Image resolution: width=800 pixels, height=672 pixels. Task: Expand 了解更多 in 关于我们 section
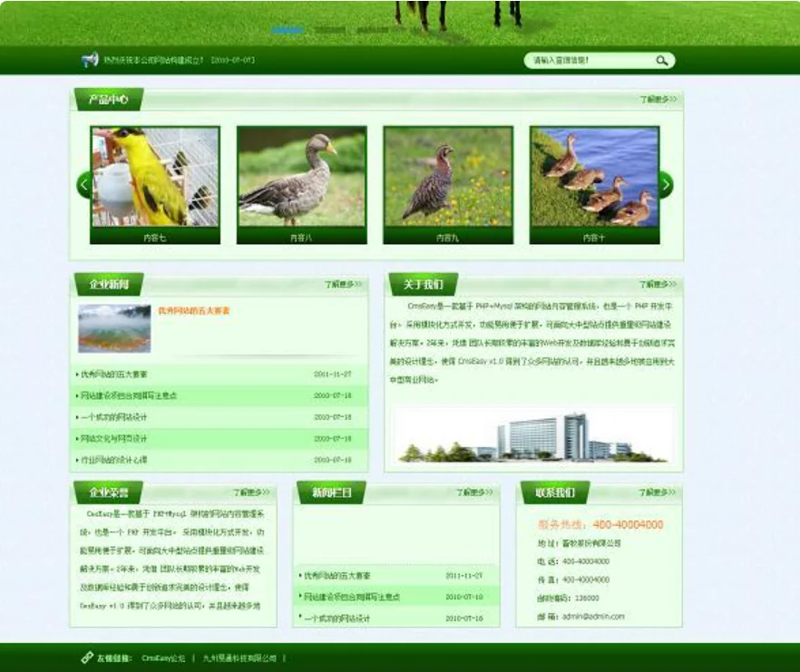point(659,285)
